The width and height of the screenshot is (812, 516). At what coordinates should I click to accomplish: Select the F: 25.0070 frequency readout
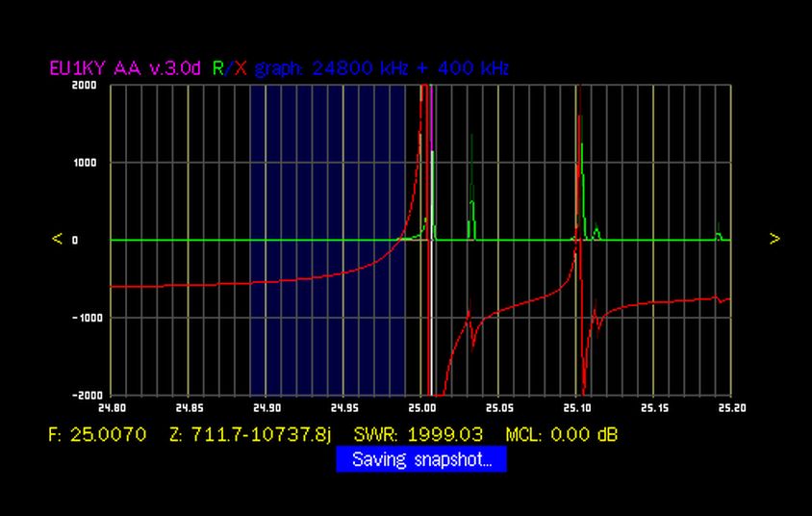click(97, 435)
